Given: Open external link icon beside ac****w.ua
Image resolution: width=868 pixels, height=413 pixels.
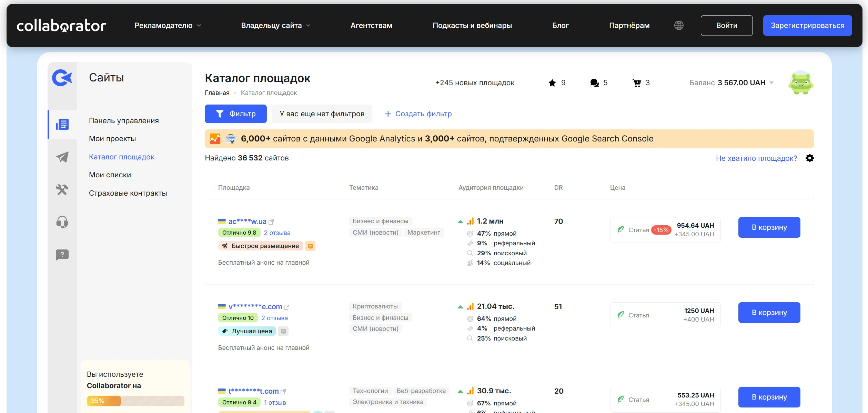Looking at the screenshot, I should click(x=271, y=222).
